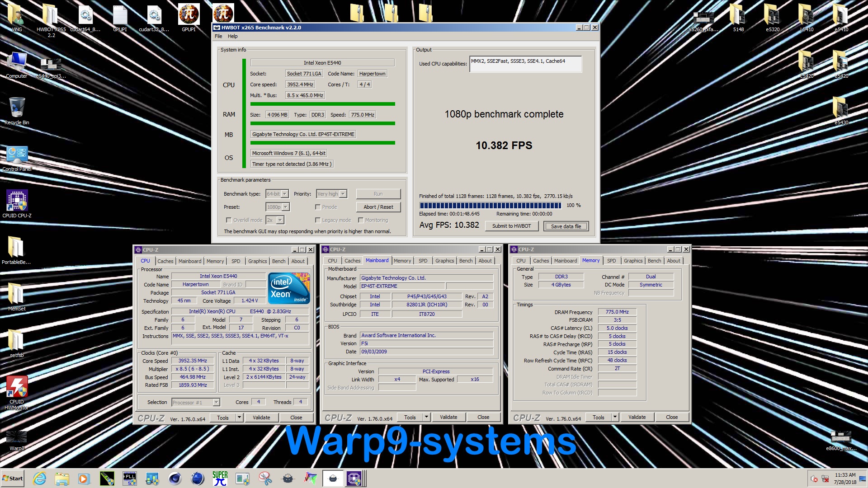868x488 pixels.
Task: Switch to Caches tab in CPU-Z CPU window
Action: [x=165, y=261]
